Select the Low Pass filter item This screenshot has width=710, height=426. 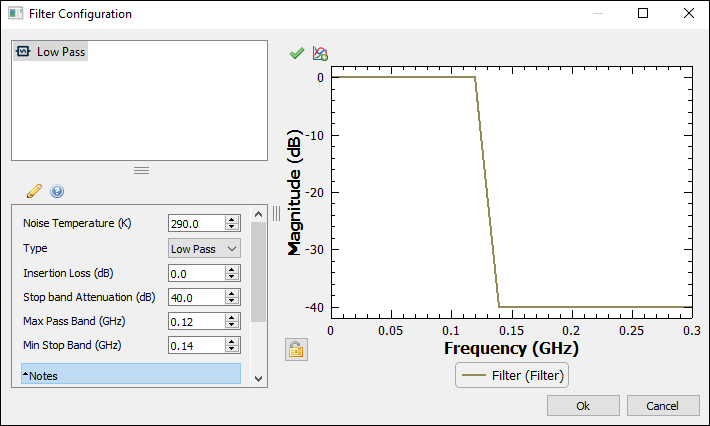(x=50, y=52)
